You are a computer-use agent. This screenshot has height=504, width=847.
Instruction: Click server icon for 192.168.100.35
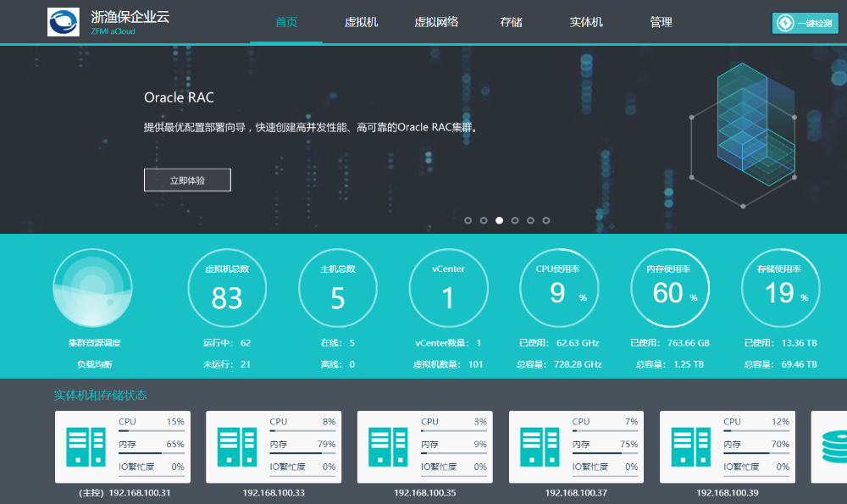point(389,446)
